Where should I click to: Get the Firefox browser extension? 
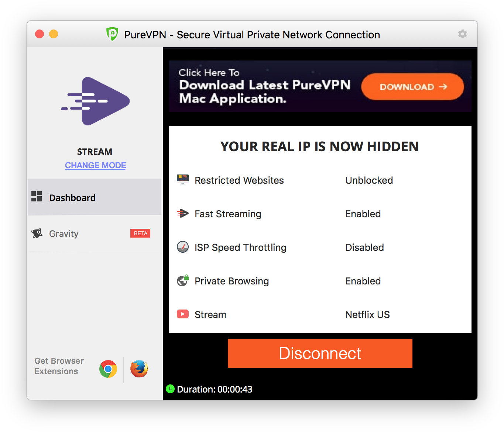pos(139,369)
